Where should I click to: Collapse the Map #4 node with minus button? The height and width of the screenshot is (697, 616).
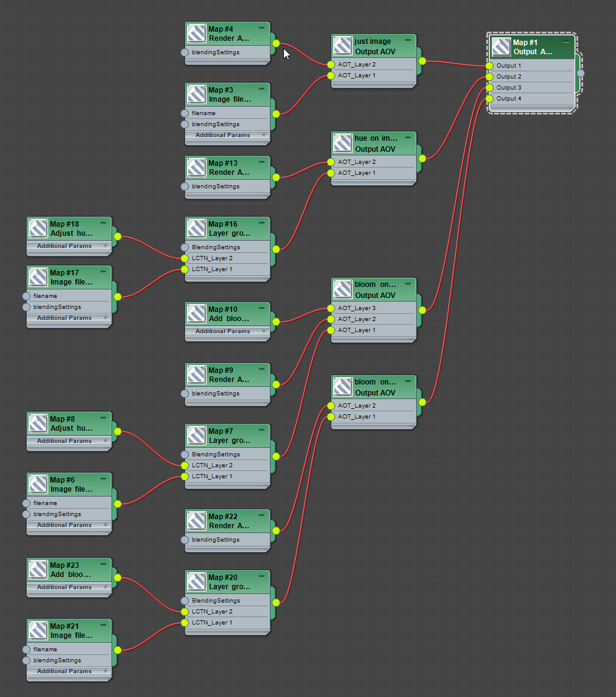262,27
